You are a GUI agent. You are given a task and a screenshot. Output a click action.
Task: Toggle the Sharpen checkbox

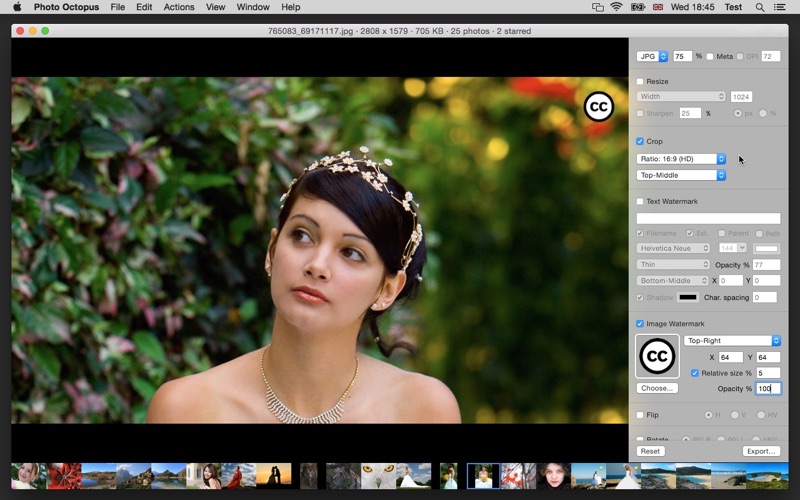pyautogui.click(x=640, y=113)
